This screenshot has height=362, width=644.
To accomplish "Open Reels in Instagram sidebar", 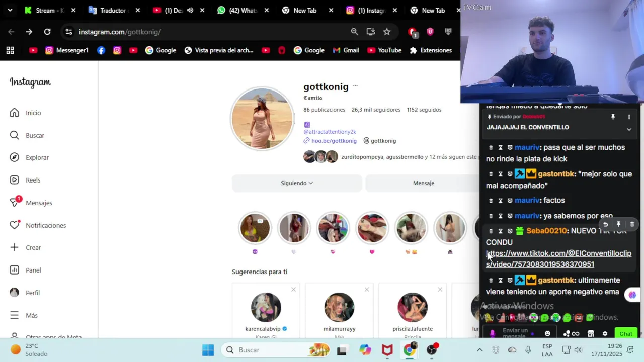I will pyautogui.click(x=25, y=180).
